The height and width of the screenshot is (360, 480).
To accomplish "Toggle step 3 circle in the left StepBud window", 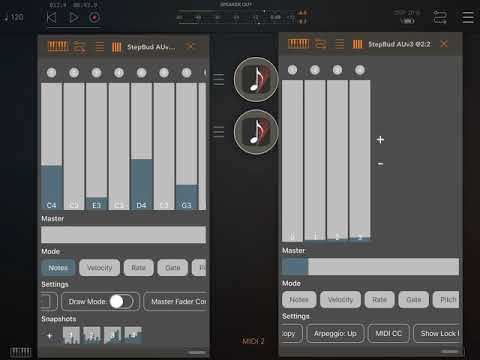I will (96, 73).
